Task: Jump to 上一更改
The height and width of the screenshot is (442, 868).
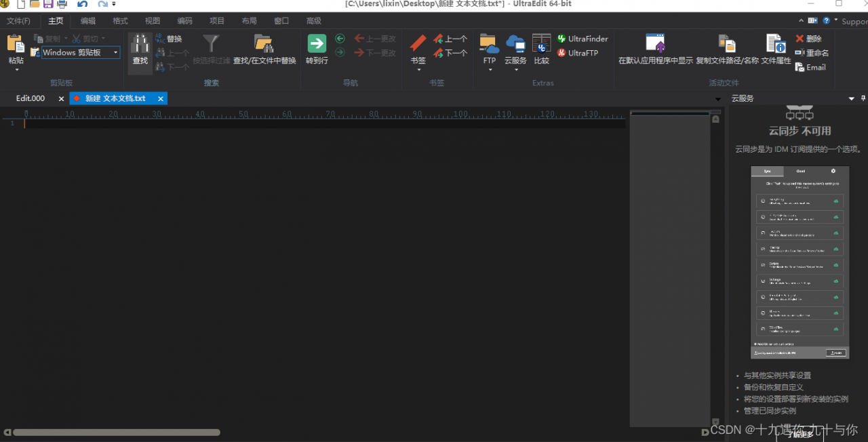Action: point(375,39)
